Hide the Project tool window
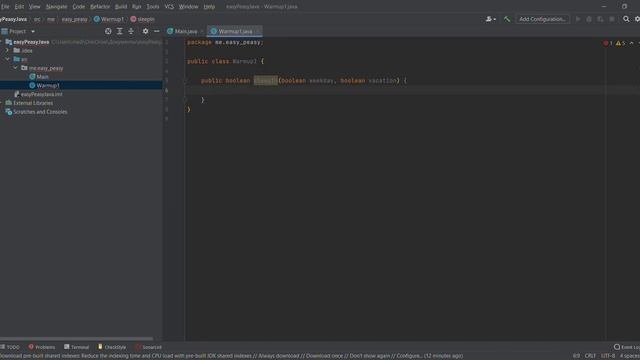Screen dimensions: 640x360 (x=157, y=31)
